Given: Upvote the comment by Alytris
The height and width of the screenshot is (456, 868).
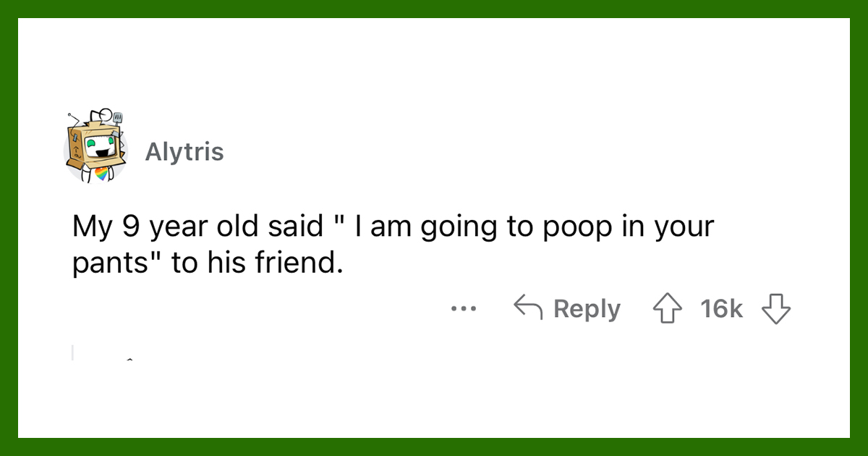Looking at the screenshot, I should coord(669,309).
